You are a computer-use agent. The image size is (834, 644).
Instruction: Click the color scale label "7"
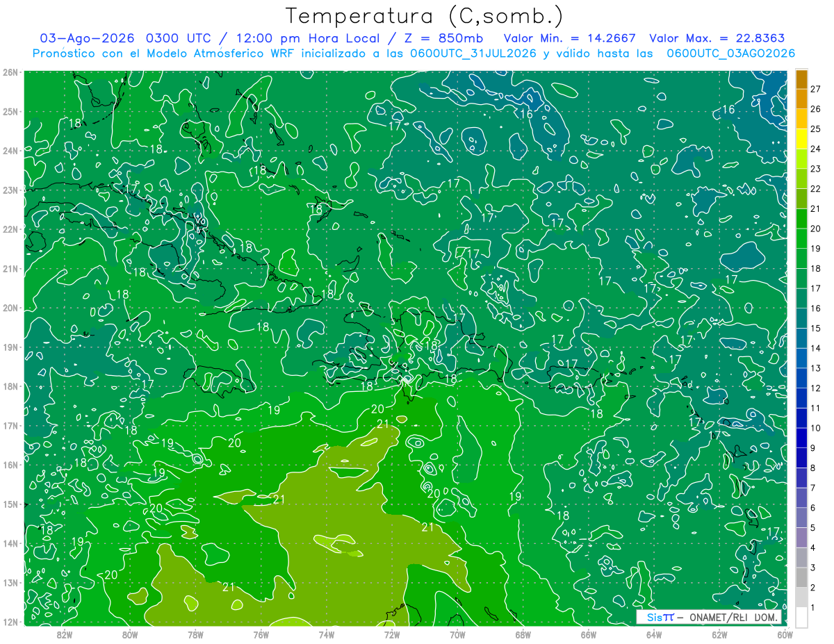(813, 488)
